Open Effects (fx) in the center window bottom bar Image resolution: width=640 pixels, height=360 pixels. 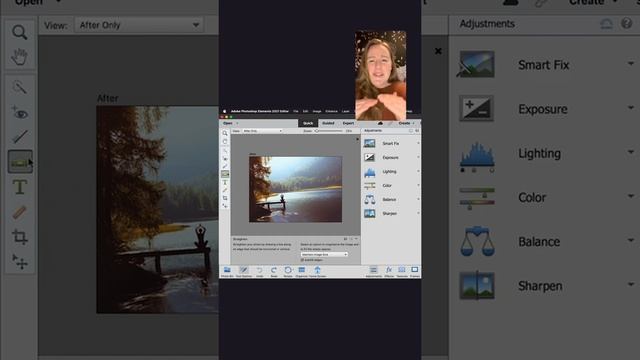389,271
